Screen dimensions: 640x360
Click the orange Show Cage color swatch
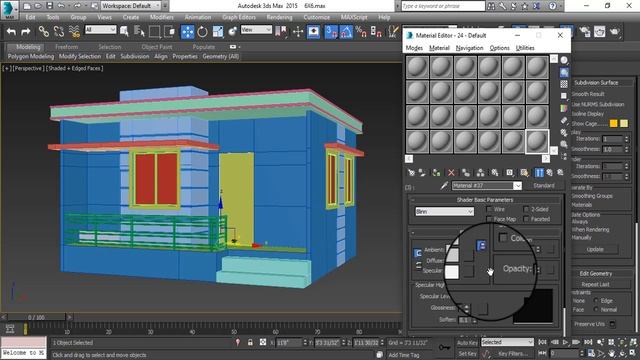tap(613, 123)
